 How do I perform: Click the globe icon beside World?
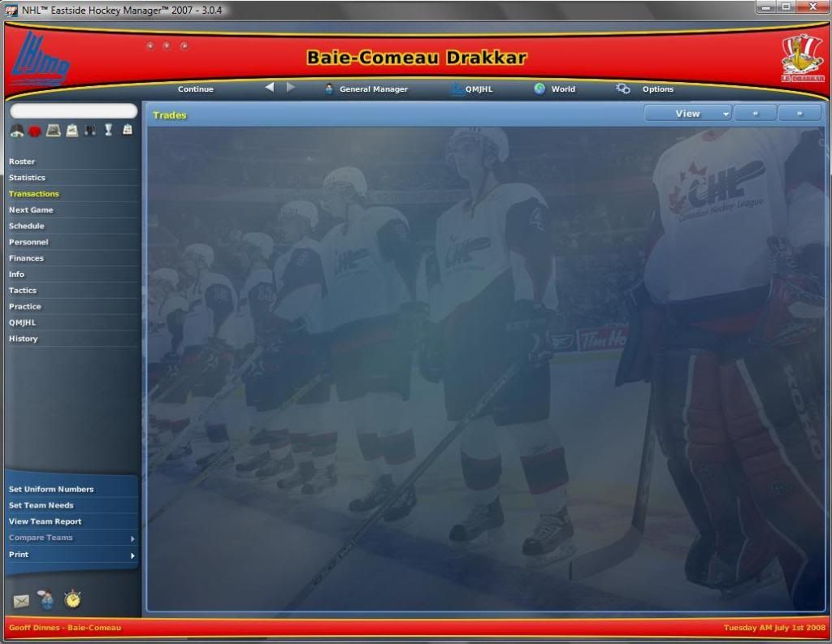[539, 89]
